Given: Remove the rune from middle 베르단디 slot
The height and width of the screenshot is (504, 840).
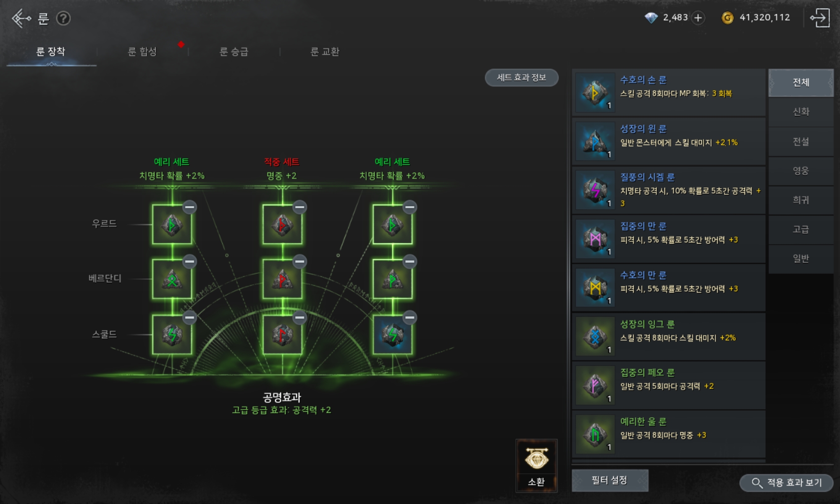Looking at the screenshot, I should point(299,262).
